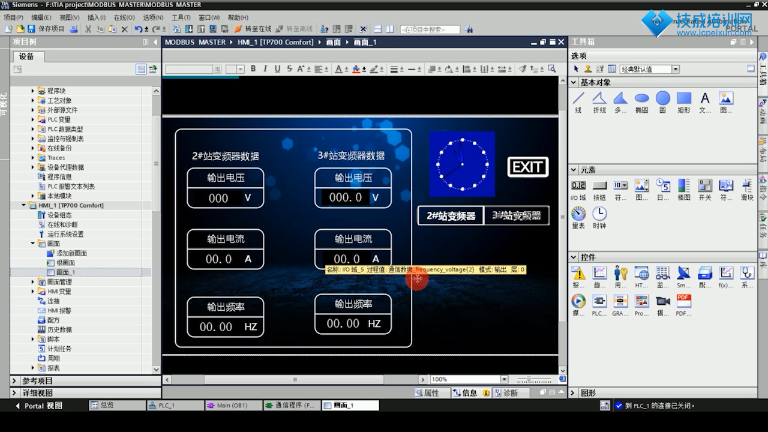Image resolution: width=768 pixels, height=432 pixels.
Task: Open the toolbox style dropdown in Options
Action: pyautogui.click(x=675, y=69)
